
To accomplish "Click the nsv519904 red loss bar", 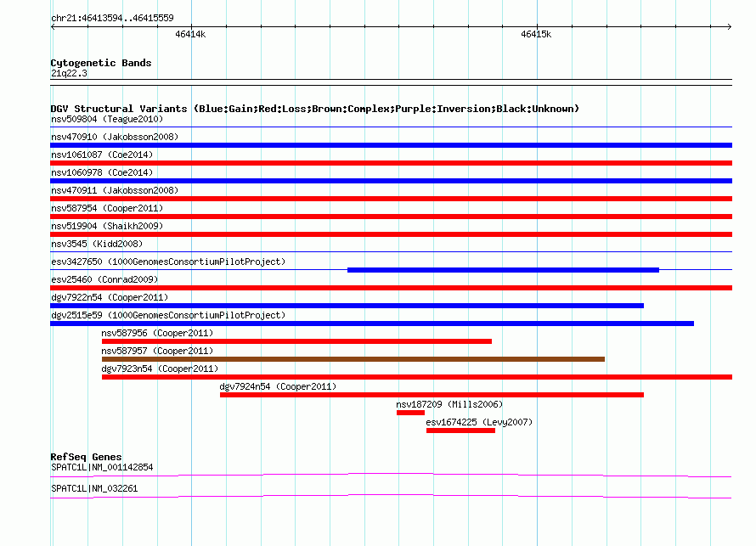I will point(391,234).
